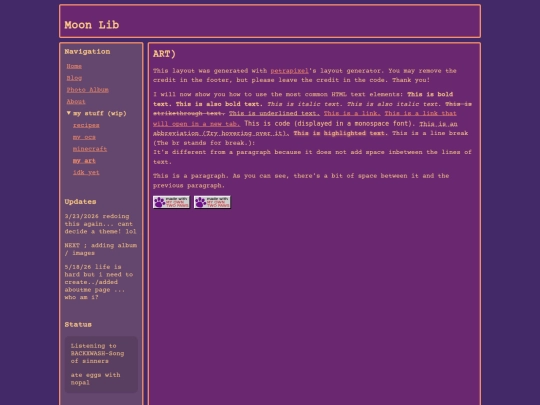This screenshot has height=405, width=540.
Task: Select the 'my art' sub-link
Action: [84, 161]
